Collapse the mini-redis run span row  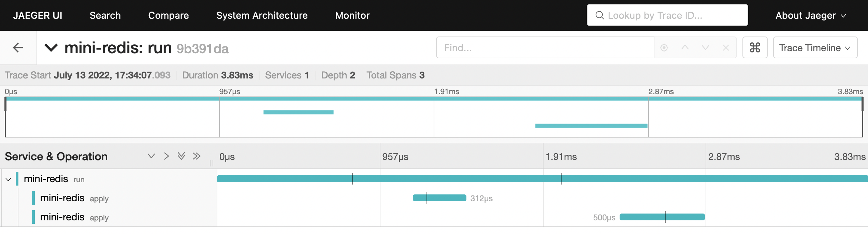coord(9,179)
